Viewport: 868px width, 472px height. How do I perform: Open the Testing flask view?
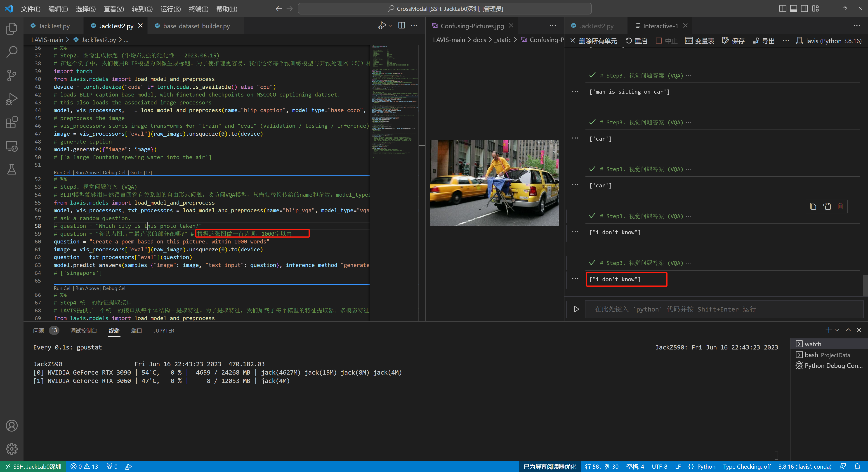tap(12, 170)
